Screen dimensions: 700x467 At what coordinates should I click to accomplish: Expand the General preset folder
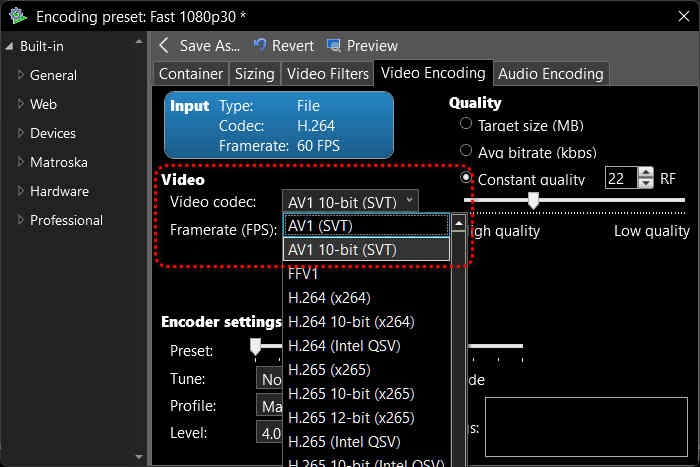coord(20,75)
